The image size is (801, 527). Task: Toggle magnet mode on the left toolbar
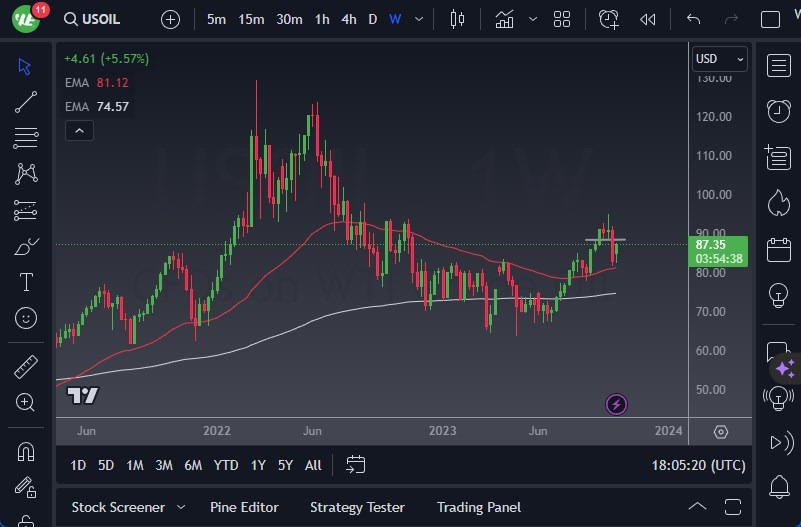click(x=26, y=451)
